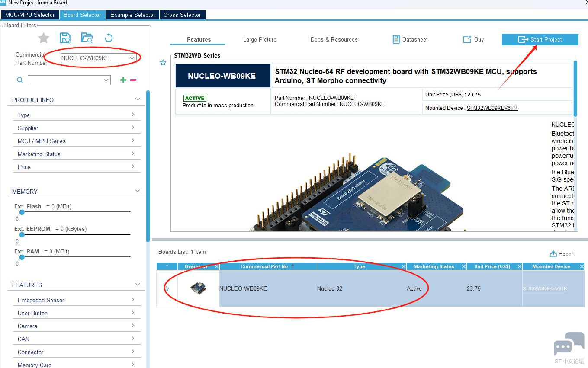Click the Buy tab
The width and height of the screenshot is (588, 368).
click(473, 39)
